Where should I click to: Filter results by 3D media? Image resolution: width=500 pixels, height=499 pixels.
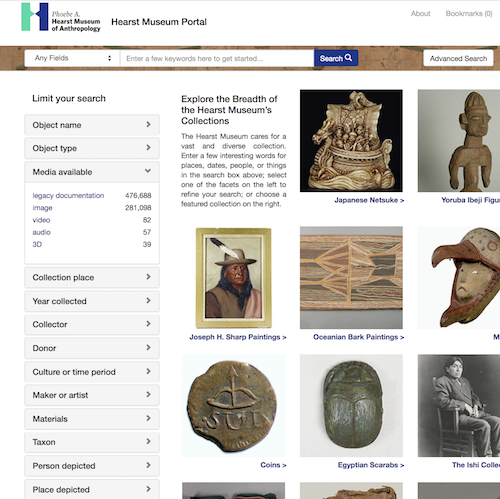[37, 244]
